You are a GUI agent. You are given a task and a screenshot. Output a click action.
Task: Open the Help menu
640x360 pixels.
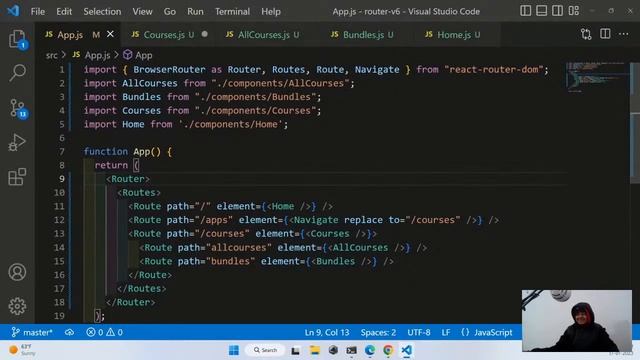click(271, 11)
